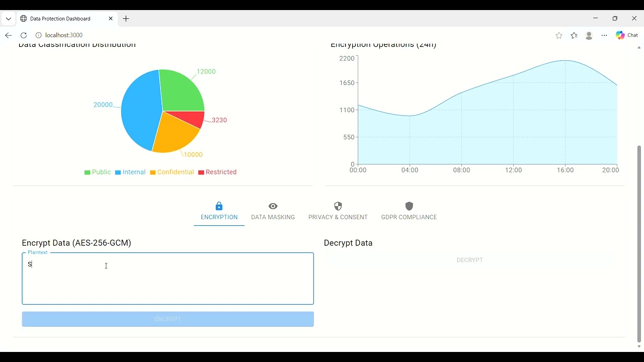Viewport: 644px width, 362px height.
Task: Toggle the Restricted legend entry
Action: (x=217, y=172)
